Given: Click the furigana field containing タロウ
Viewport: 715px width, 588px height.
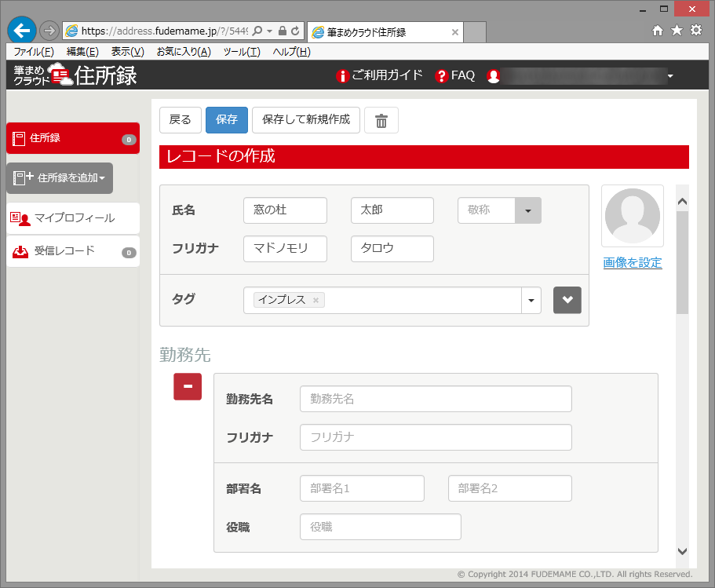Looking at the screenshot, I should point(392,249).
